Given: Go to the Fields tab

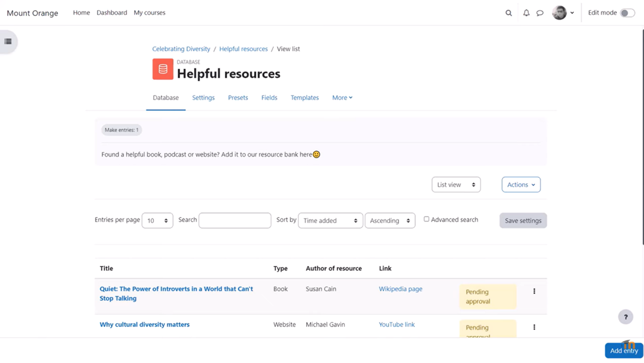Looking at the screenshot, I should 269,98.
